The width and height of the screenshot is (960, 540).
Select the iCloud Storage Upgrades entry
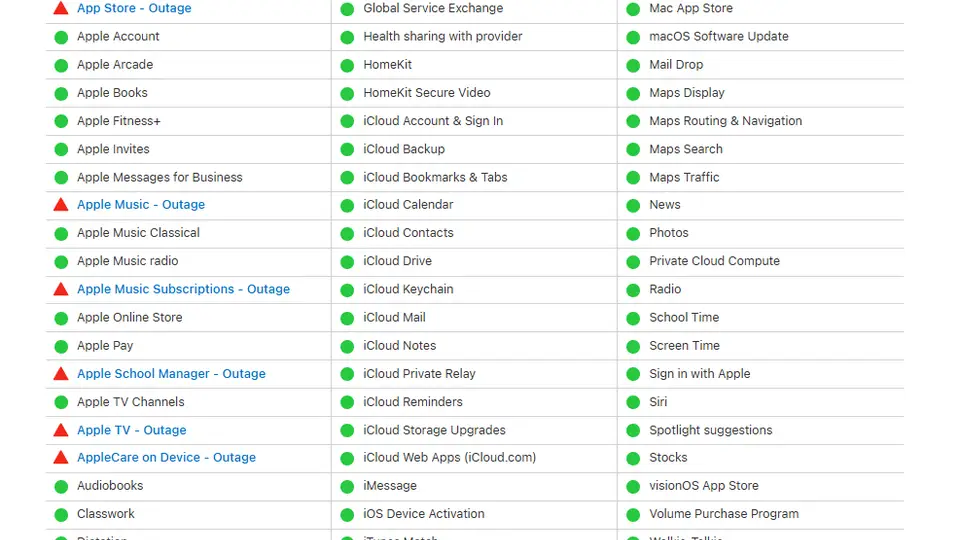point(435,430)
